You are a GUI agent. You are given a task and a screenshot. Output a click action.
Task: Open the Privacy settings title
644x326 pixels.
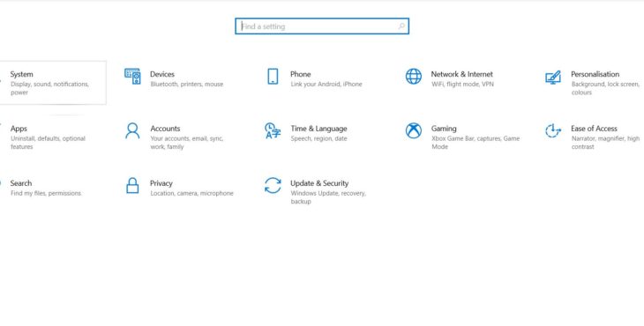[x=161, y=183]
